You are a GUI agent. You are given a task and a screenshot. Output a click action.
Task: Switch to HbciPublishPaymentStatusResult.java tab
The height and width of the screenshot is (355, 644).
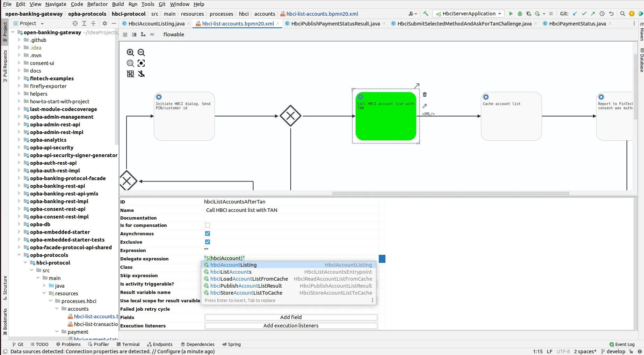(335, 23)
